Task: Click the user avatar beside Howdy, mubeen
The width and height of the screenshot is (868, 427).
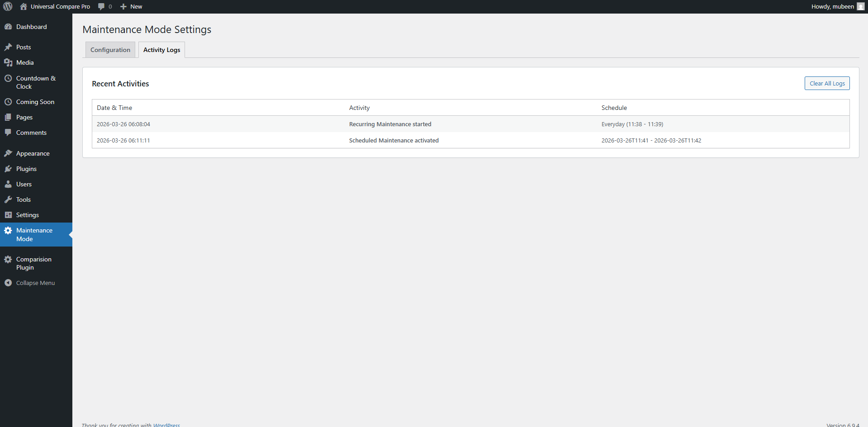Action: [860, 6]
